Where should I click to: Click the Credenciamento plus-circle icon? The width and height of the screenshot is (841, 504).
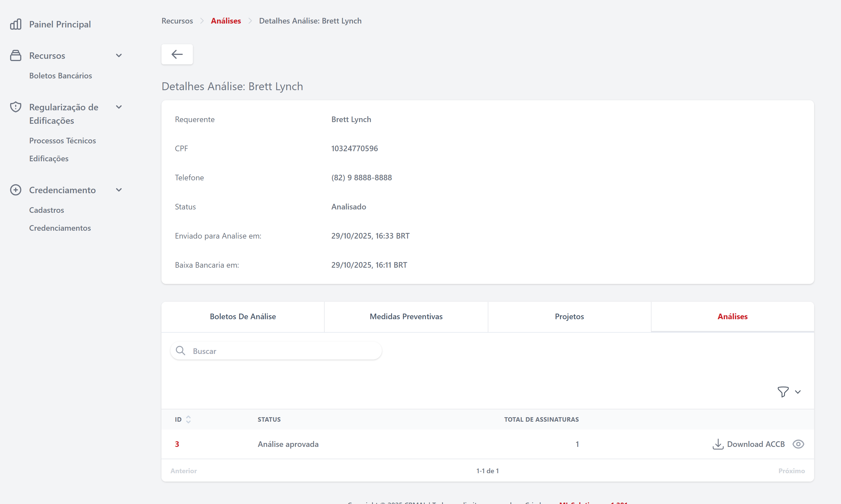point(16,190)
